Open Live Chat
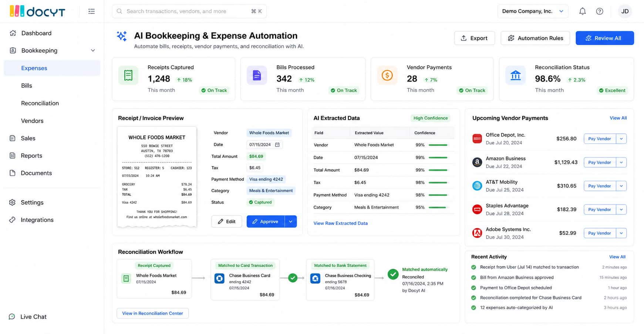 click(x=28, y=317)
